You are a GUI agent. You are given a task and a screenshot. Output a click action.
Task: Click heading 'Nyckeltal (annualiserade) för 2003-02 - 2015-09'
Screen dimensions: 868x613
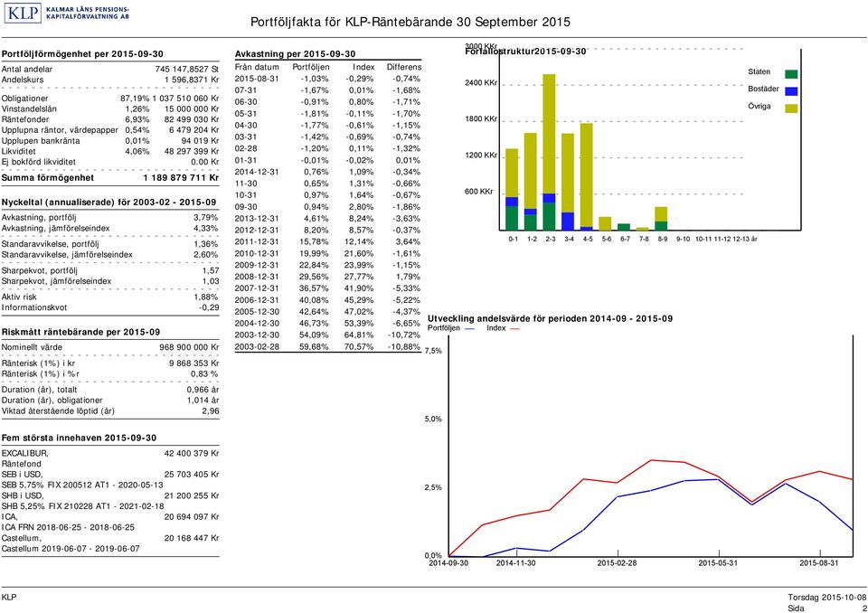coord(108,203)
